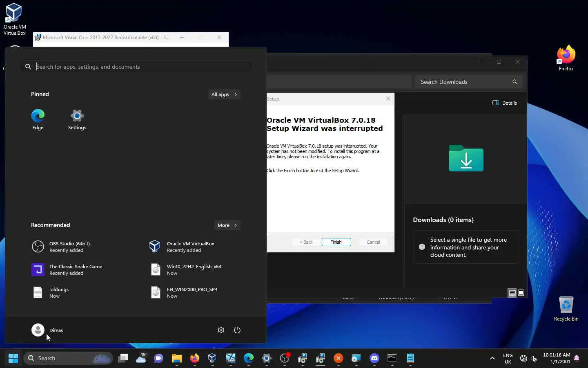Screen dimensions: 588x368
Task: Click Finish in VirtualBox Setup Wizard
Action: point(336,242)
